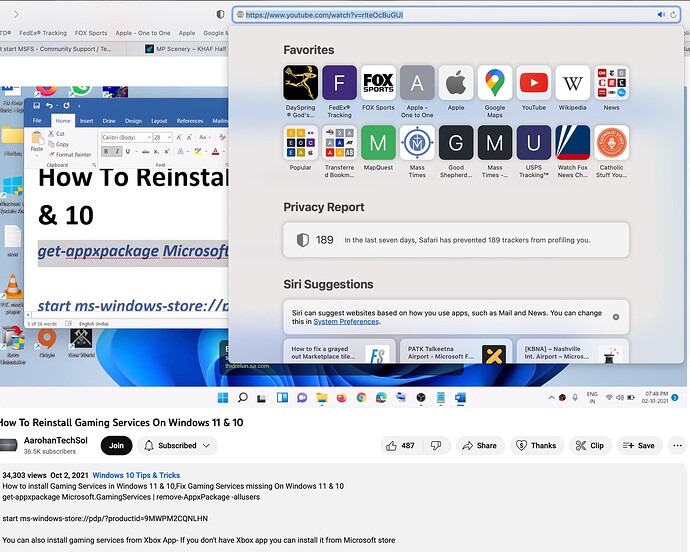Open FOX Sports in the bookmarks bar
690x552 pixels.
tap(91, 33)
